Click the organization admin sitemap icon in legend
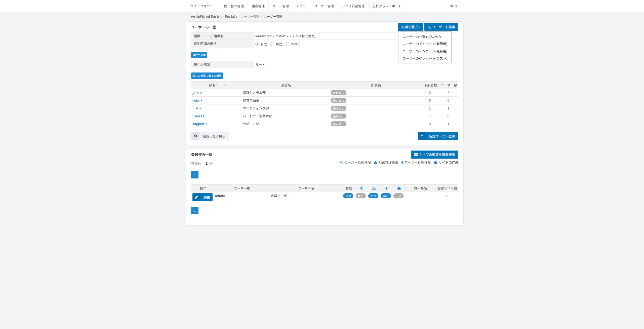This screenshot has height=329, width=644. 376,163
